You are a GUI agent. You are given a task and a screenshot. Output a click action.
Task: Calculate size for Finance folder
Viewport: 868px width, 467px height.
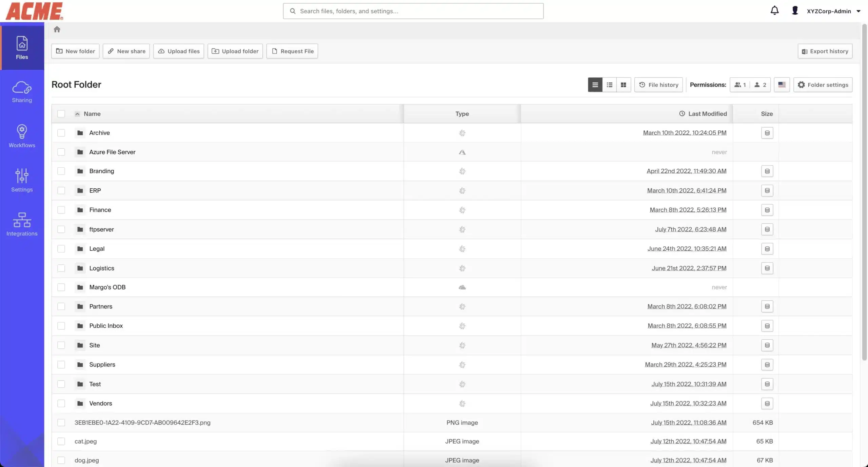point(767,210)
